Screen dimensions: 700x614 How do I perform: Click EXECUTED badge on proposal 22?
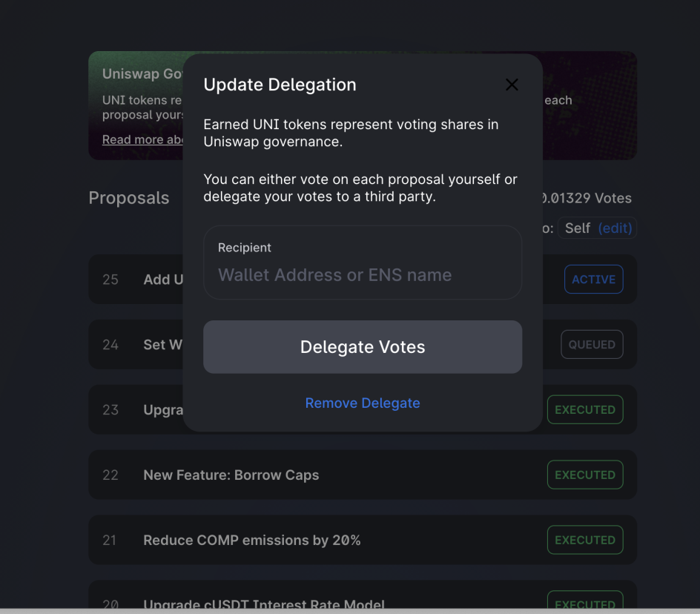pyautogui.click(x=585, y=475)
